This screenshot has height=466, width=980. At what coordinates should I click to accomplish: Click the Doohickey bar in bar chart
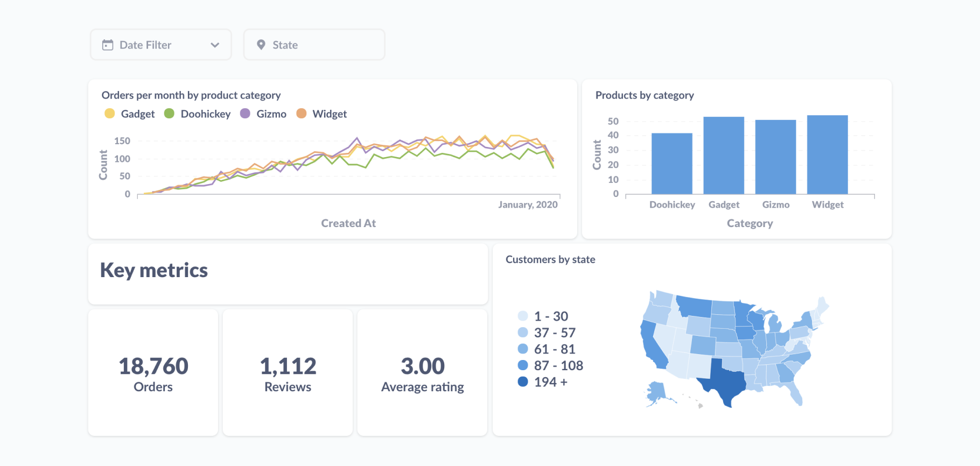pyautogui.click(x=672, y=164)
